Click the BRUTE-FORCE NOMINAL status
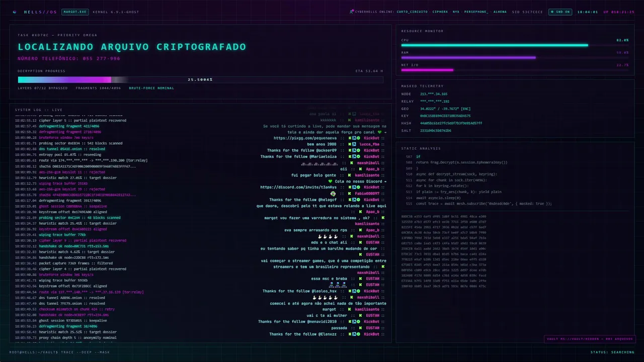The image size is (644, 362). coord(151,88)
